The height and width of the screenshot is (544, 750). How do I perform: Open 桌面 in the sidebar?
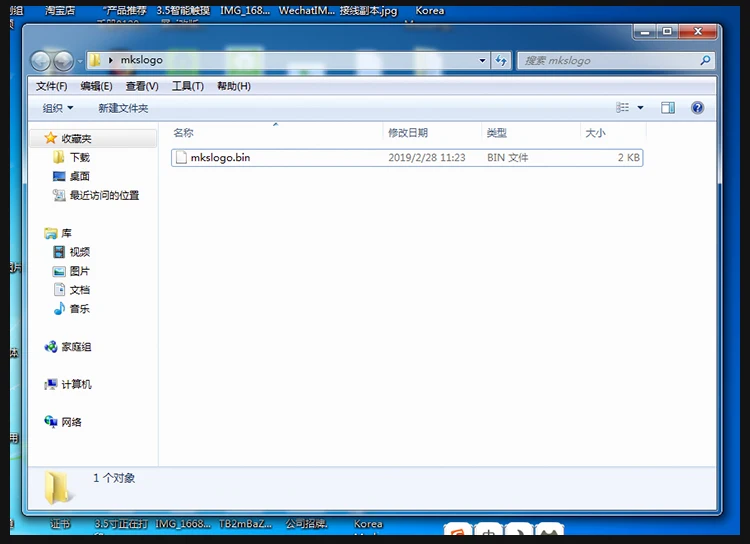(x=79, y=176)
